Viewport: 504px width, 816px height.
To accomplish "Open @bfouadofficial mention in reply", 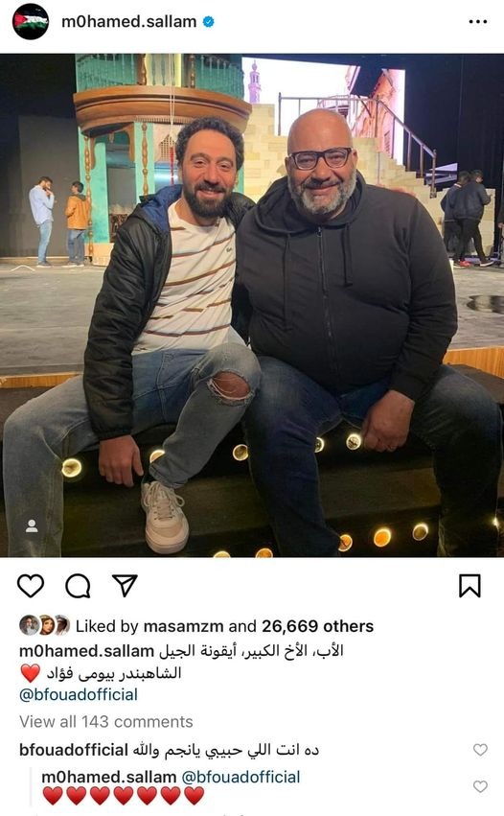I will click(241, 777).
